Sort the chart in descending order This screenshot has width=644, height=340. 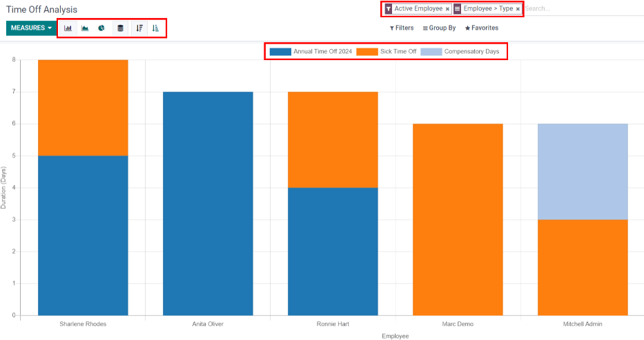139,28
